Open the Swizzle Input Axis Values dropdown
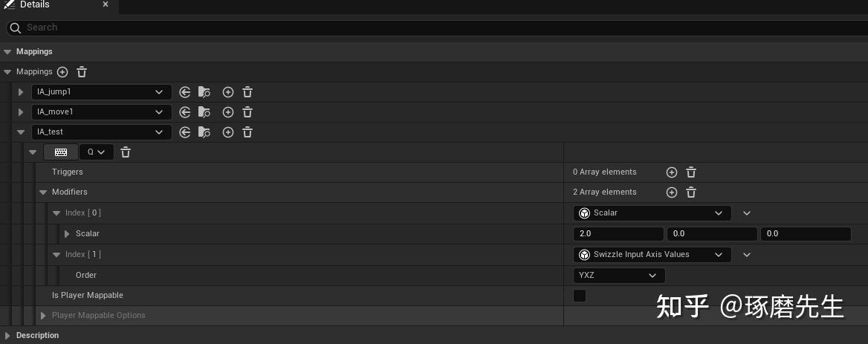 [652, 254]
